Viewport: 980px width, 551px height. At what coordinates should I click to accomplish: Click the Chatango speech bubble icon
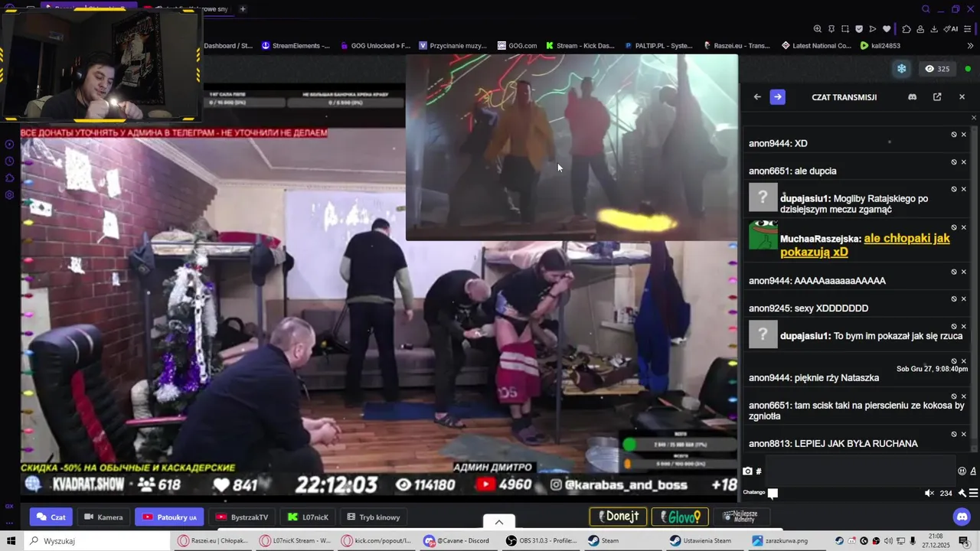click(x=773, y=494)
